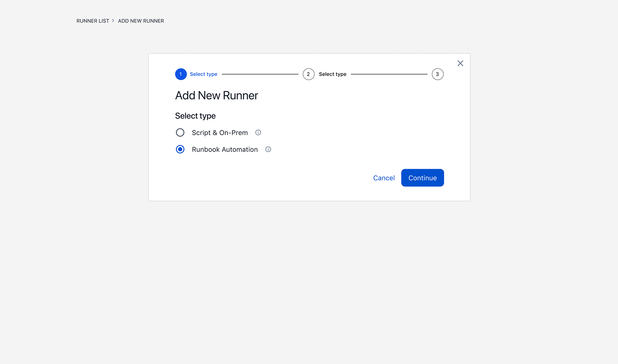Click step 2 circle indicator in stepper

click(x=308, y=74)
